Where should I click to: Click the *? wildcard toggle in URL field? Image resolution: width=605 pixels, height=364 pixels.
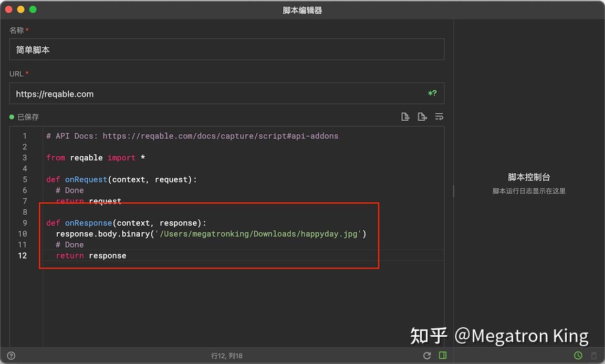(432, 93)
